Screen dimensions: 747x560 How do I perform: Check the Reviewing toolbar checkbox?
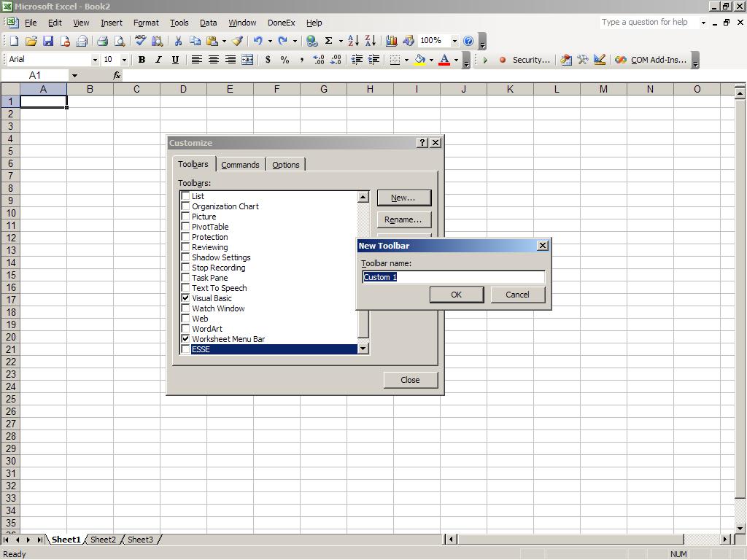pos(185,247)
